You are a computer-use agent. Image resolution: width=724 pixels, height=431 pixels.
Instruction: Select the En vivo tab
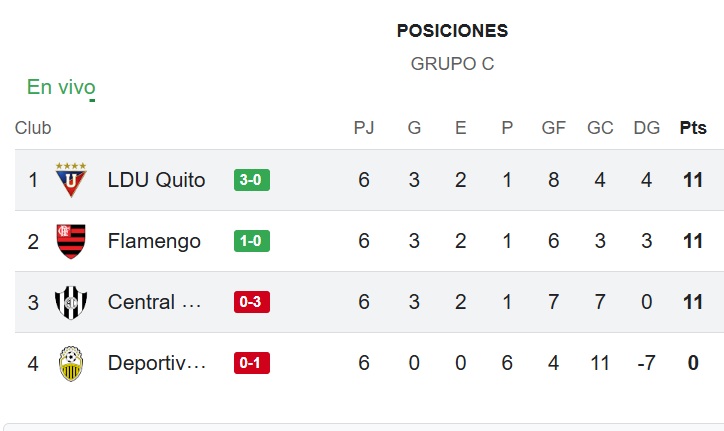click(x=61, y=87)
